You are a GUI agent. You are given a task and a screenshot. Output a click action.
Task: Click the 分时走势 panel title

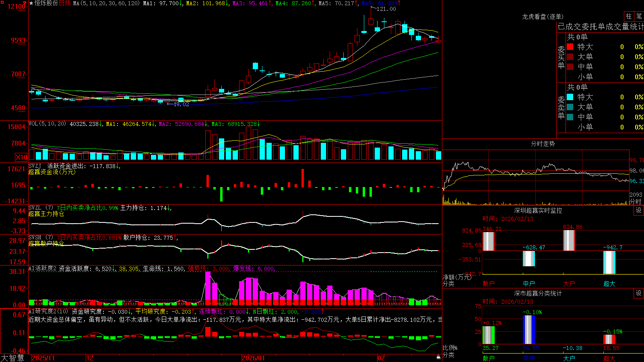tap(543, 144)
